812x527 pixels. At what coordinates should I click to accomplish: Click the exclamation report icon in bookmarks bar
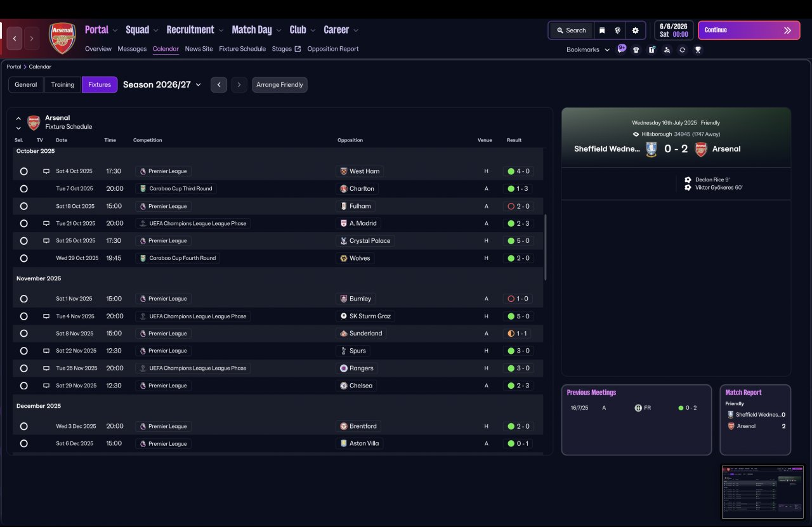[x=652, y=49]
